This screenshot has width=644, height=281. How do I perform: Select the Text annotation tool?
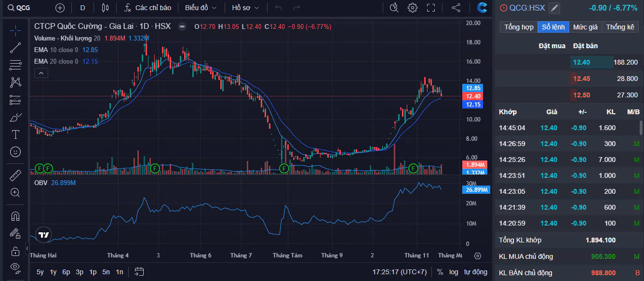[x=15, y=134]
